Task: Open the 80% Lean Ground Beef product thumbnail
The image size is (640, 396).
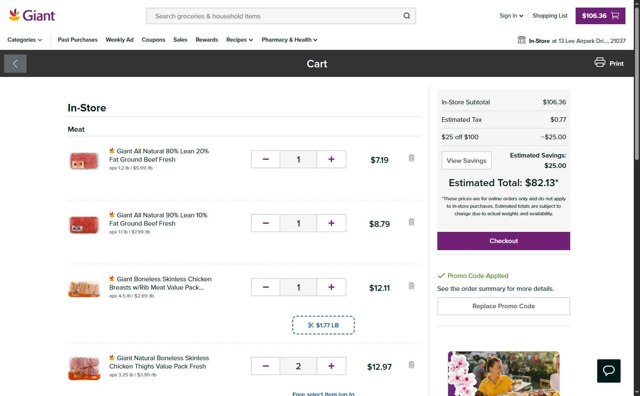Action: (x=84, y=161)
